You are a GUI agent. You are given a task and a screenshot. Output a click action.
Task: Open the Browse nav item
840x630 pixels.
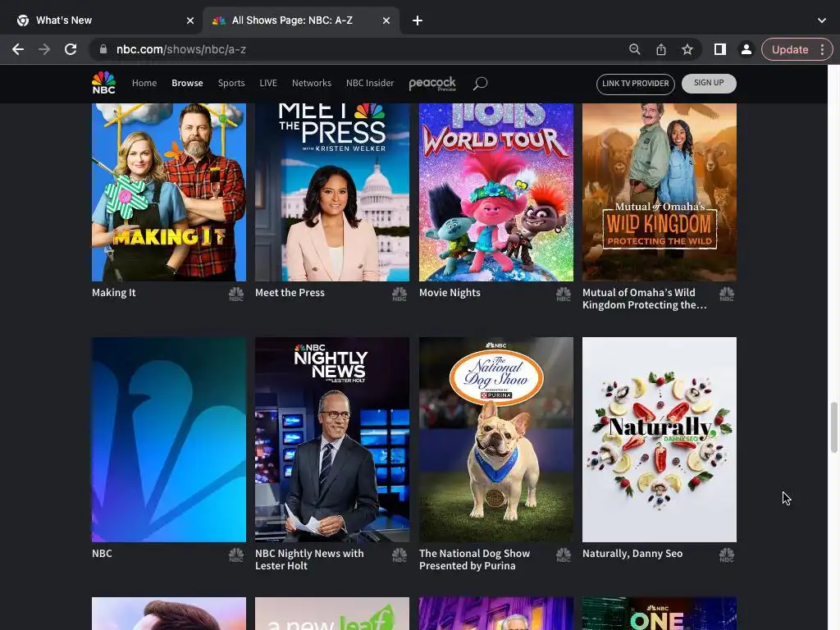point(187,83)
